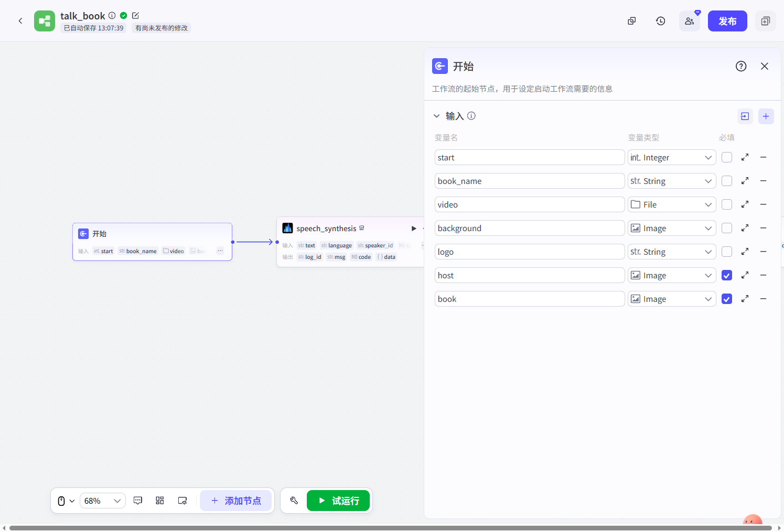Click the 有尚未发布的修改 status tag
This screenshot has height=532, width=784.
coord(162,28)
